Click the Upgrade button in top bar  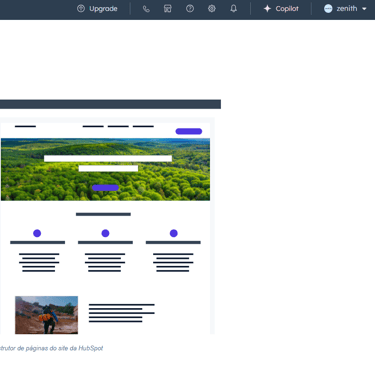97,9
